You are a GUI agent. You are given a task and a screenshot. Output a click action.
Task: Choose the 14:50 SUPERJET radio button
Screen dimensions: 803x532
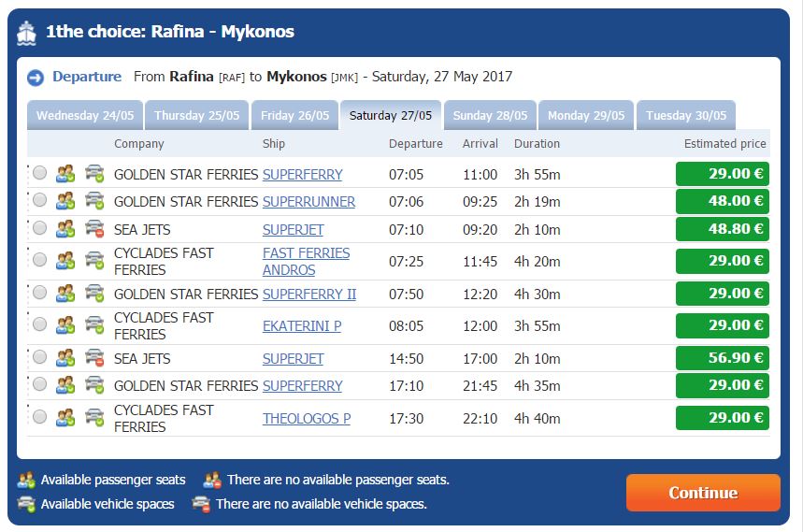click(39, 357)
